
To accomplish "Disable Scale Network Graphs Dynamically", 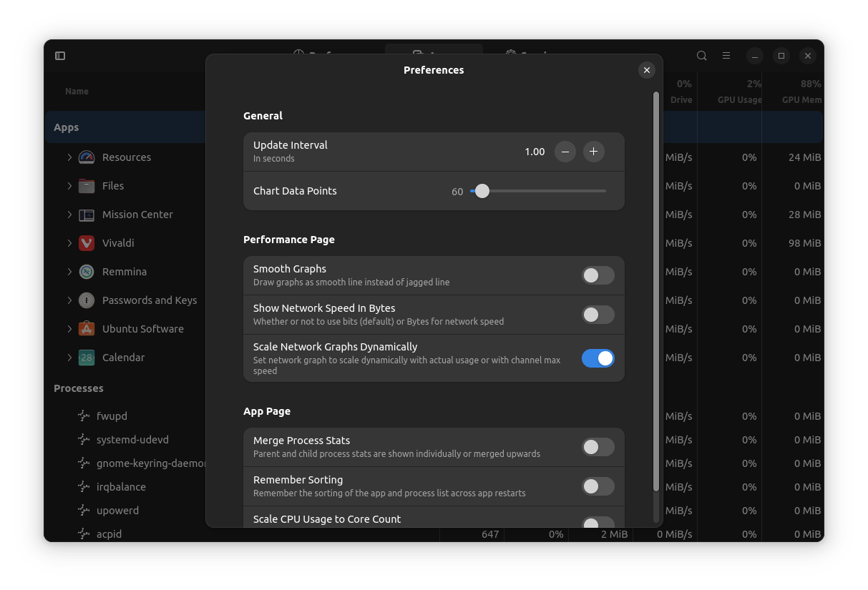I will click(x=598, y=358).
